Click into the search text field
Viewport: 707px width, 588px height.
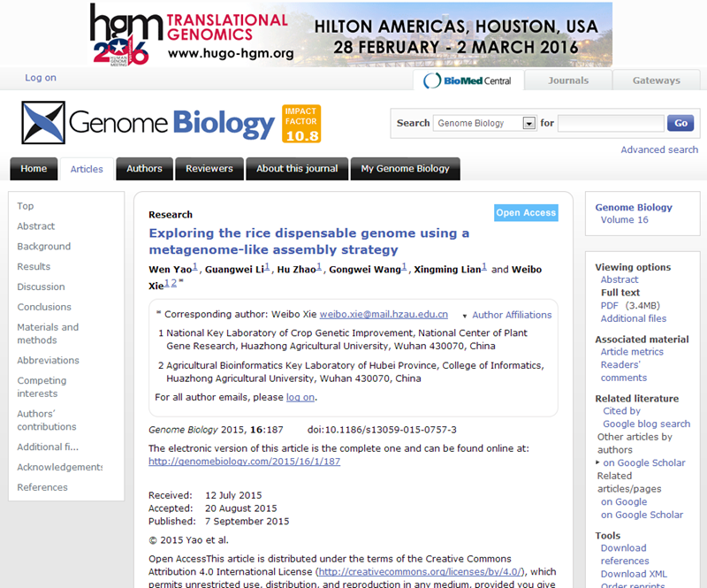611,124
